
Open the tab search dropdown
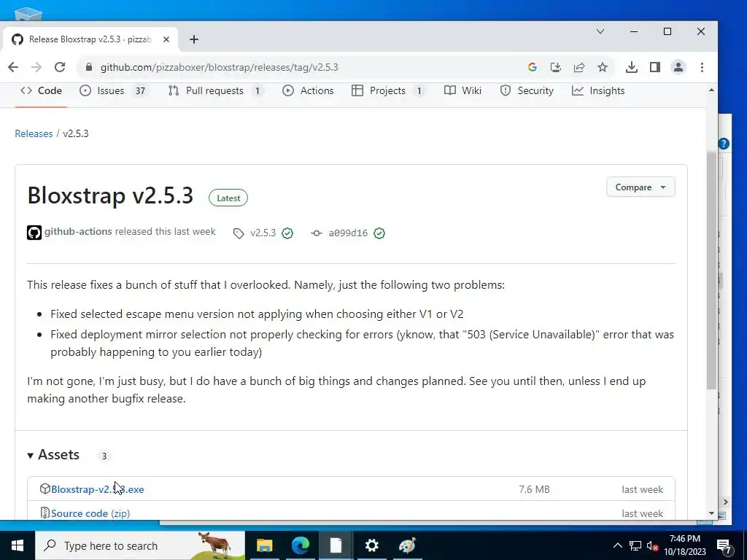600,31
